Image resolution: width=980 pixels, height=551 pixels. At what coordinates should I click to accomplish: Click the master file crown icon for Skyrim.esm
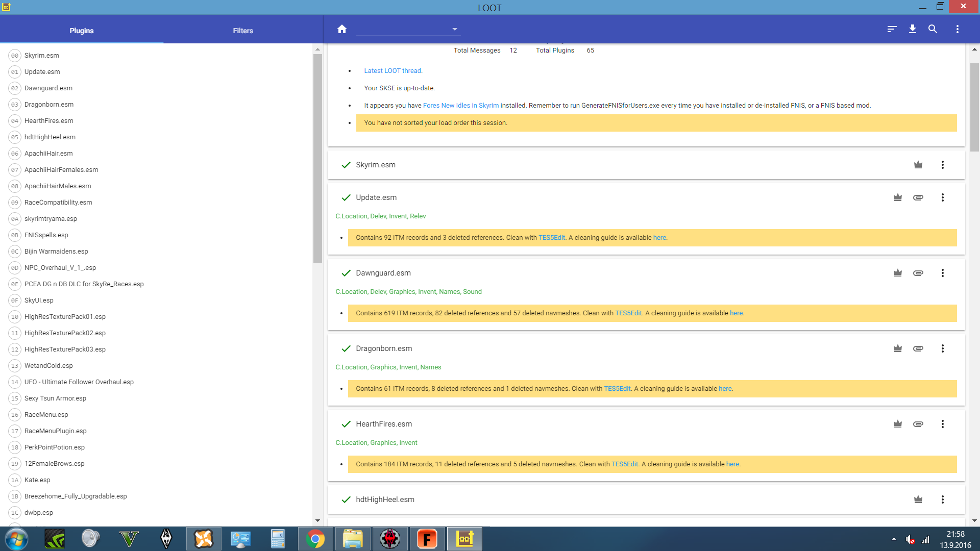pyautogui.click(x=918, y=165)
